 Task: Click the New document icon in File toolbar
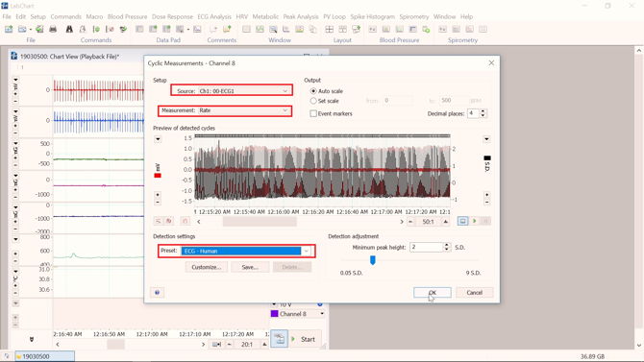coord(9,29)
